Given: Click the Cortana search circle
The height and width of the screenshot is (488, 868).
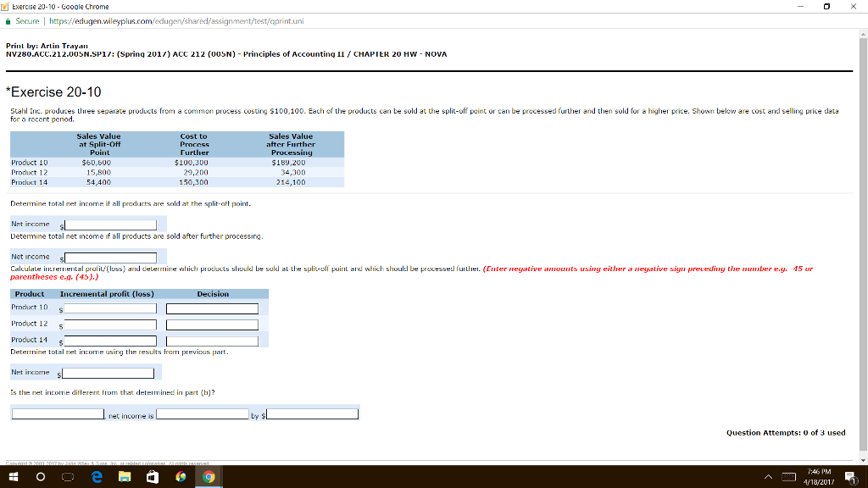Looking at the screenshot, I should point(40,476).
